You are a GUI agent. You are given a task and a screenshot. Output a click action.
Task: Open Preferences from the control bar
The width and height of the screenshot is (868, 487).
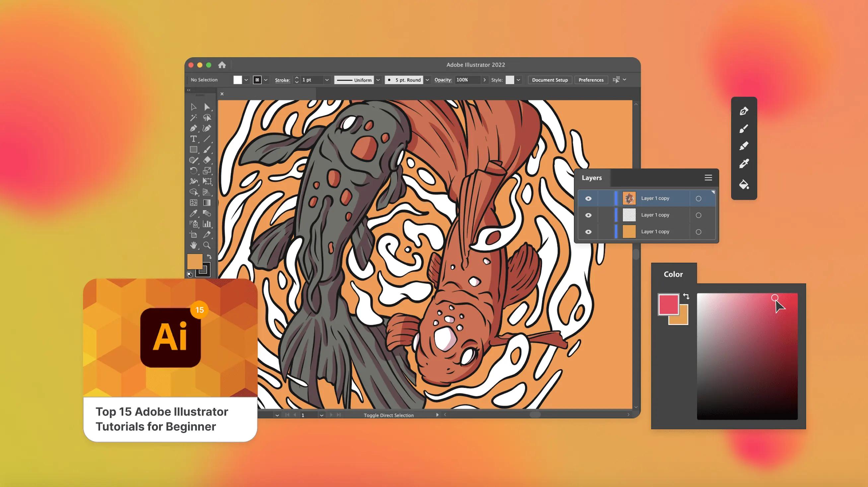591,80
